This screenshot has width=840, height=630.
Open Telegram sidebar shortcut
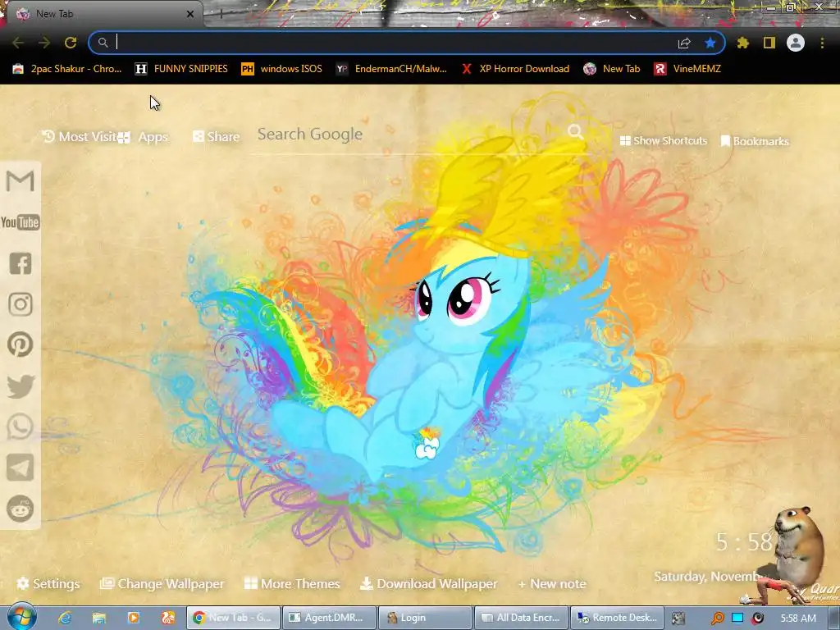point(21,468)
